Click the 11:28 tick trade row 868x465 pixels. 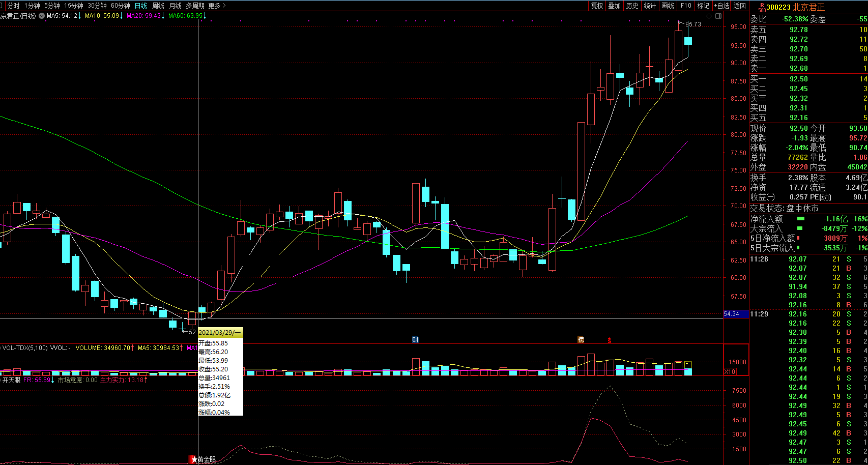808,259
